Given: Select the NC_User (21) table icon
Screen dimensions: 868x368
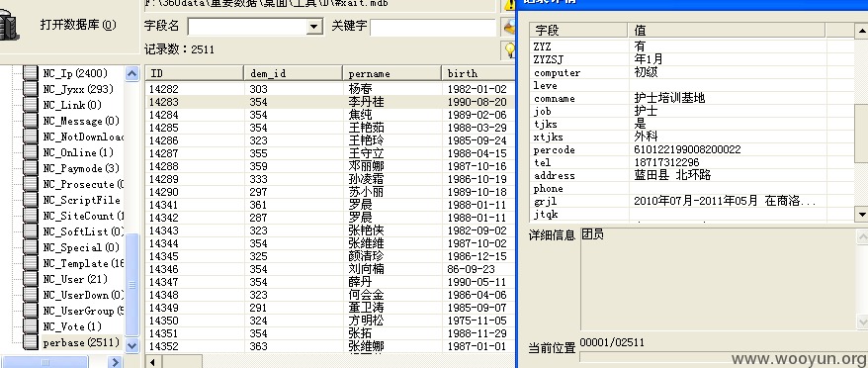Looking at the screenshot, I should coord(30,279).
